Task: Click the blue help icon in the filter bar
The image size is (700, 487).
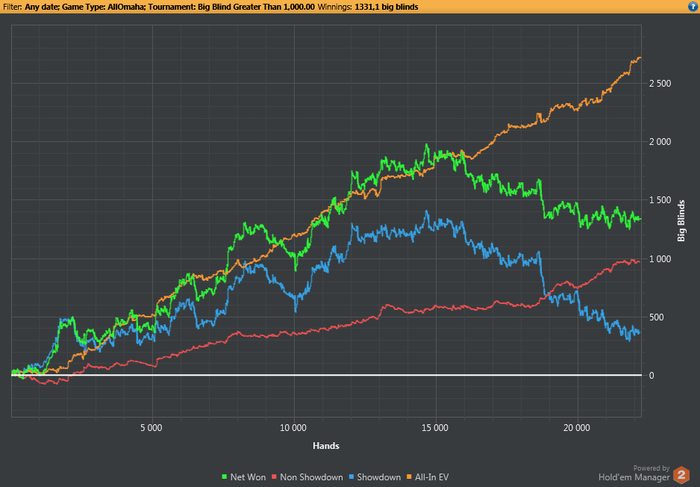Action: coord(692,6)
